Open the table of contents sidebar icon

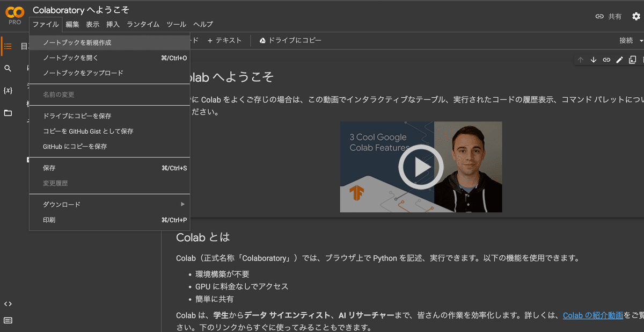[x=8, y=46]
